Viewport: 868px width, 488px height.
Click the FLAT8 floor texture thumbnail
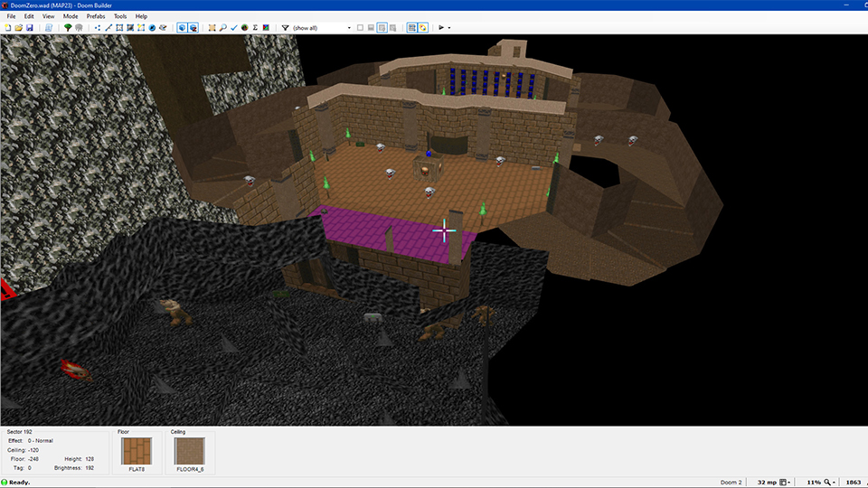pyautogui.click(x=137, y=451)
